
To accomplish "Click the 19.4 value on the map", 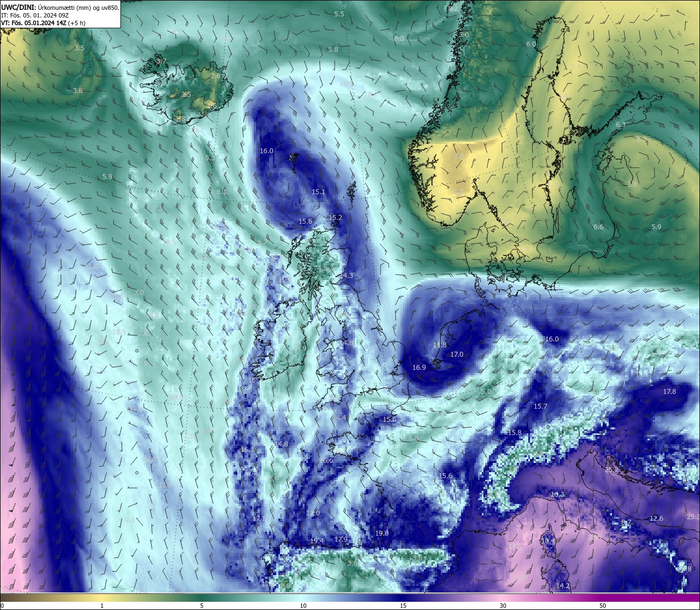I will click(x=317, y=541).
